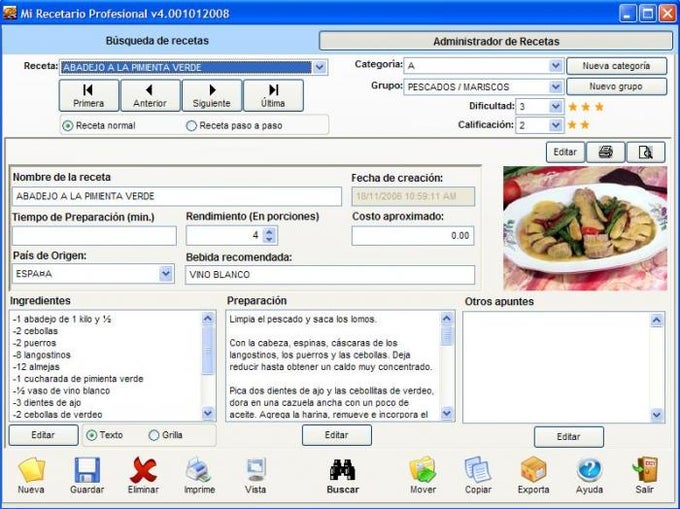Click the Costo aproximado field
This screenshot has height=509, width=680.
(x=413, y=236)
